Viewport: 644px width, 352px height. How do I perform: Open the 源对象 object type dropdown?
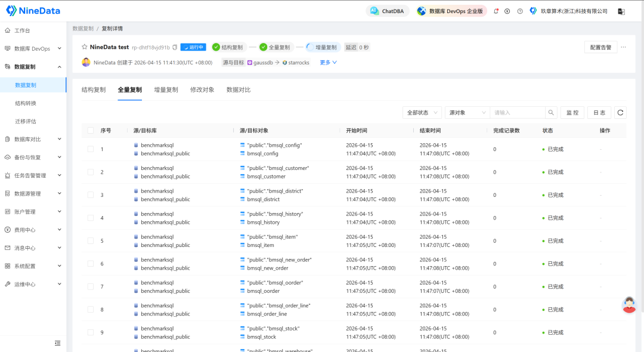pos(467,112)
